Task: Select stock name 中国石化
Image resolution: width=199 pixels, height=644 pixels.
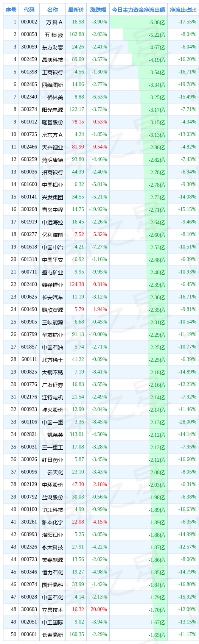Action: pos(53,597)
